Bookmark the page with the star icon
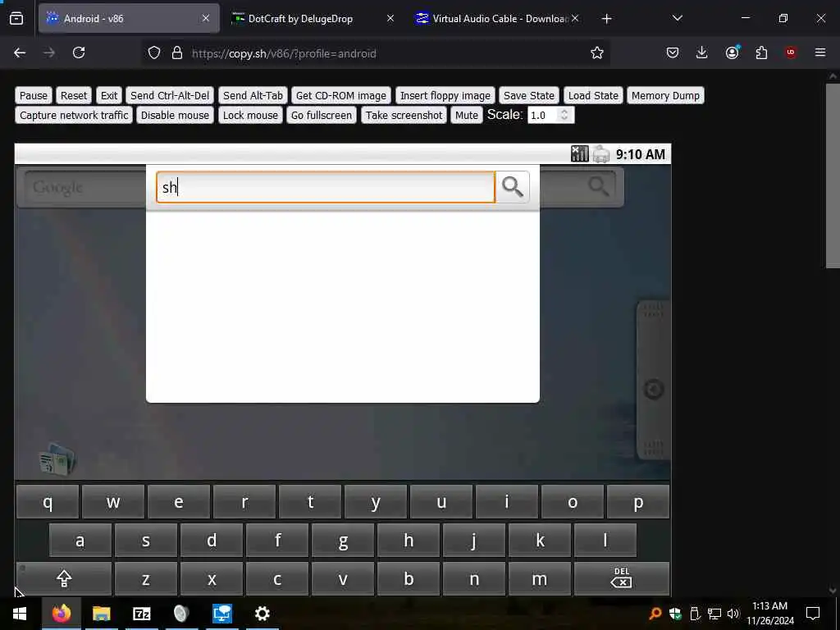840x630 pixels. click(597, 53)
